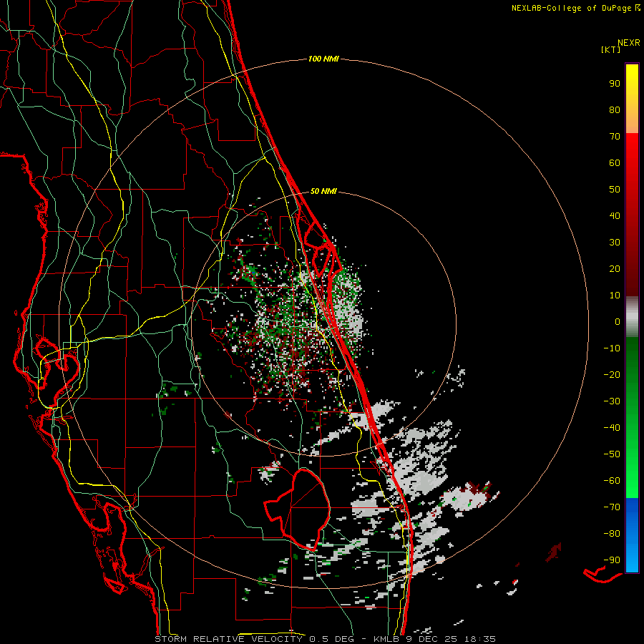Click the 80 value on the velocity scale
644x644 pixels.
click(x=615, y=110)
